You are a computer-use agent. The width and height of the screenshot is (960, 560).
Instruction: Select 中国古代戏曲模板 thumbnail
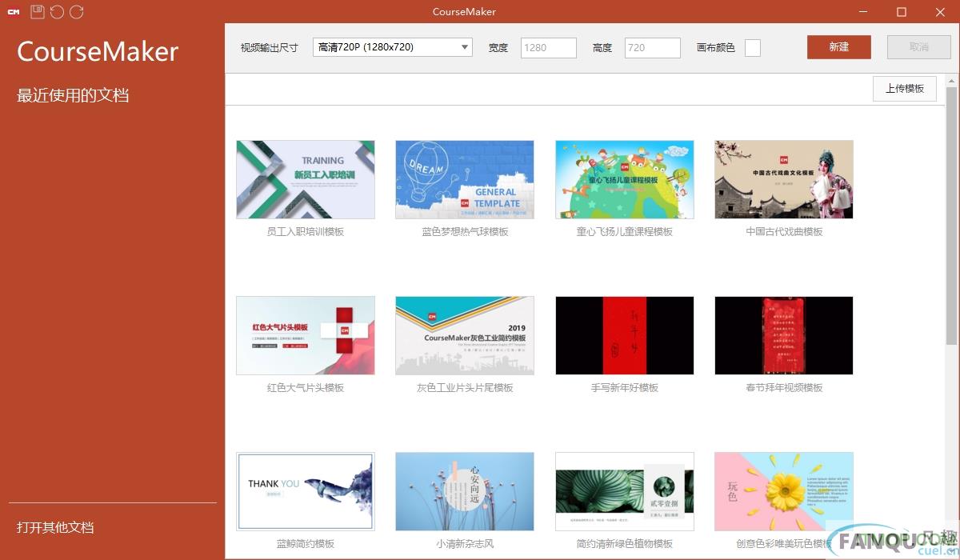coord(784,179)
